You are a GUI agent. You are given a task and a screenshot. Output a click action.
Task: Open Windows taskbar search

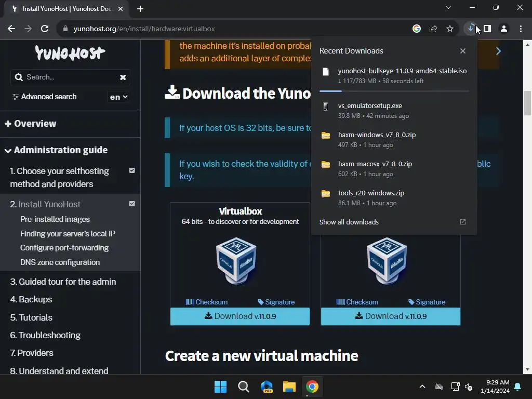(243, 387)
